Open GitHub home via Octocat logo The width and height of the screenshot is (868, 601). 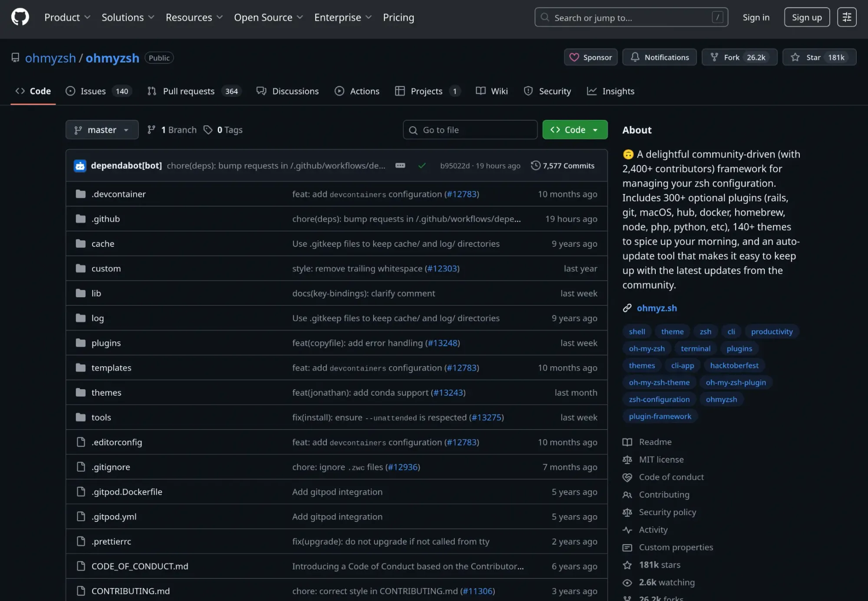tap(20, 17)
